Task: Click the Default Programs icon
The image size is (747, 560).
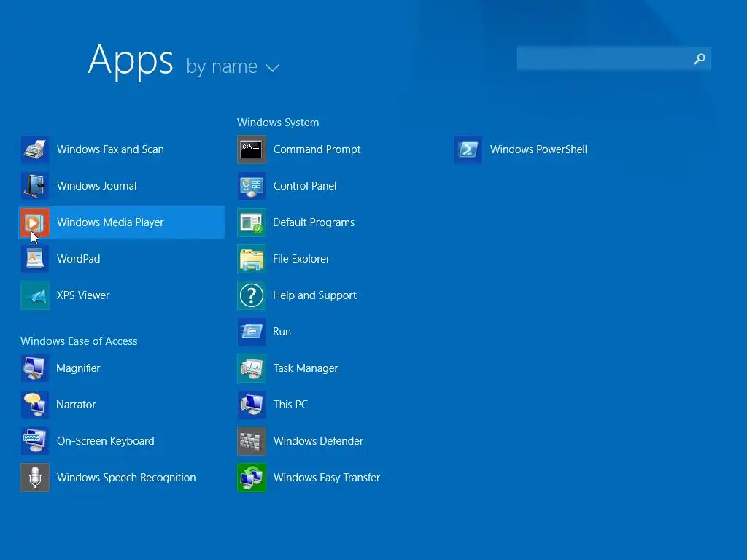Action: 252,222
